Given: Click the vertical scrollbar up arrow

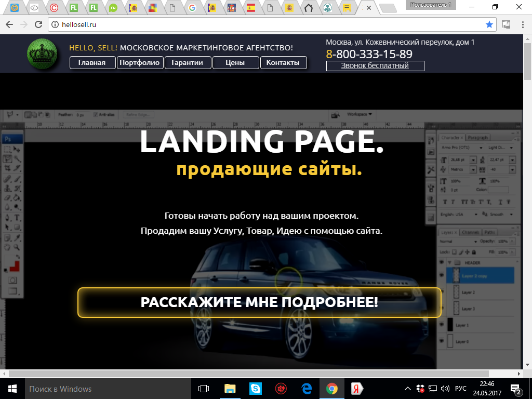Looking at the screenshot, I should click(527, 38).
